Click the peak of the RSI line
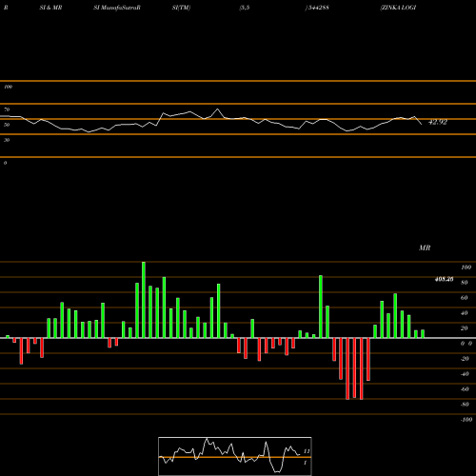Viewport: 476px width, 476px height. point(218,109)
